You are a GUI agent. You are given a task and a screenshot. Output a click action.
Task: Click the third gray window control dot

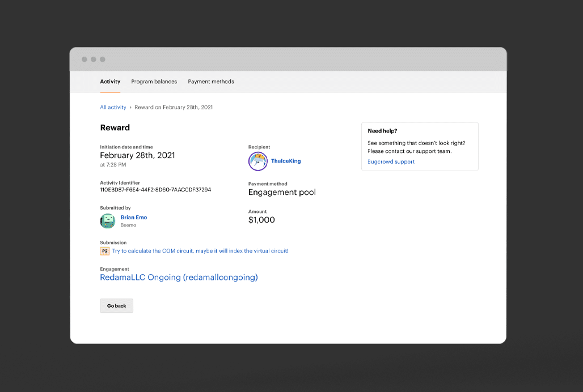pyautogui.click(x=103, y=59)
